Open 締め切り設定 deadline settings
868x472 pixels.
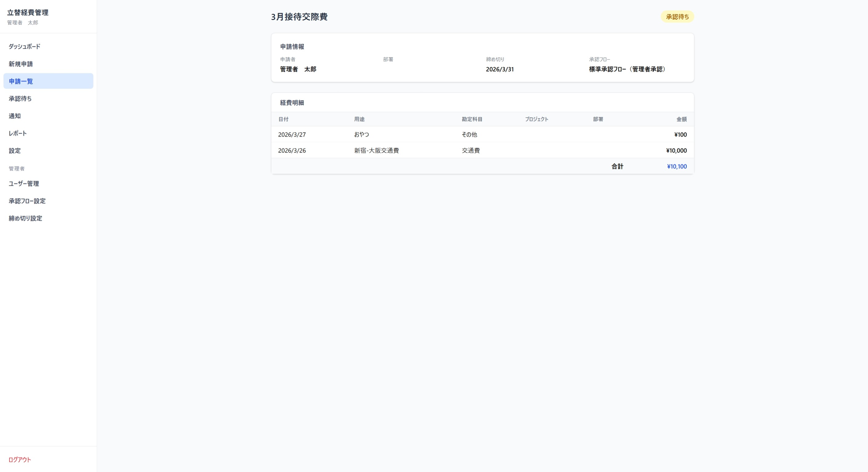[25, 218]
